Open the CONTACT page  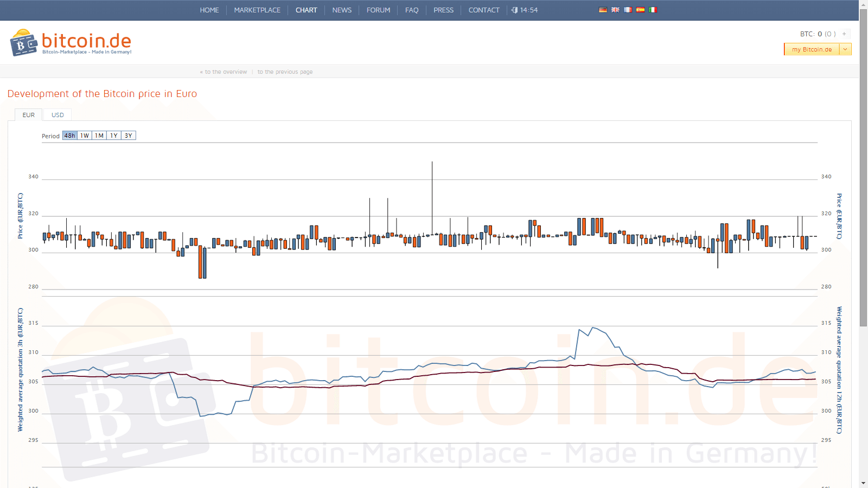coord(484,10)
